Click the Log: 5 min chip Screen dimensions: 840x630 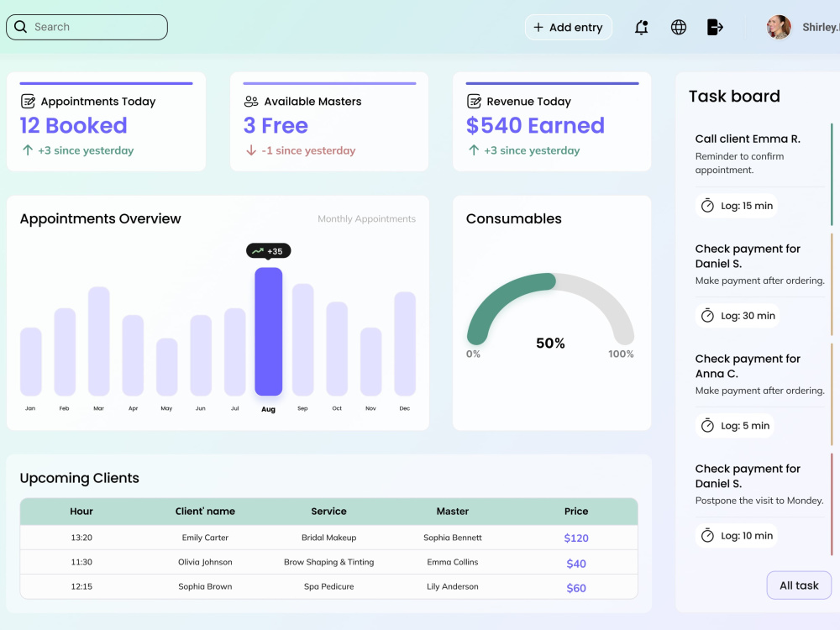[x=736, y=426]
